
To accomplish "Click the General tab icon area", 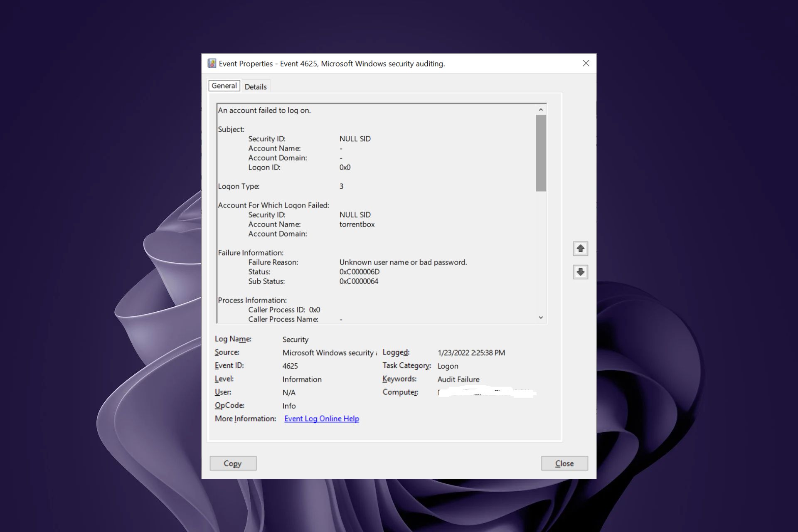I will tap(224, 86).
